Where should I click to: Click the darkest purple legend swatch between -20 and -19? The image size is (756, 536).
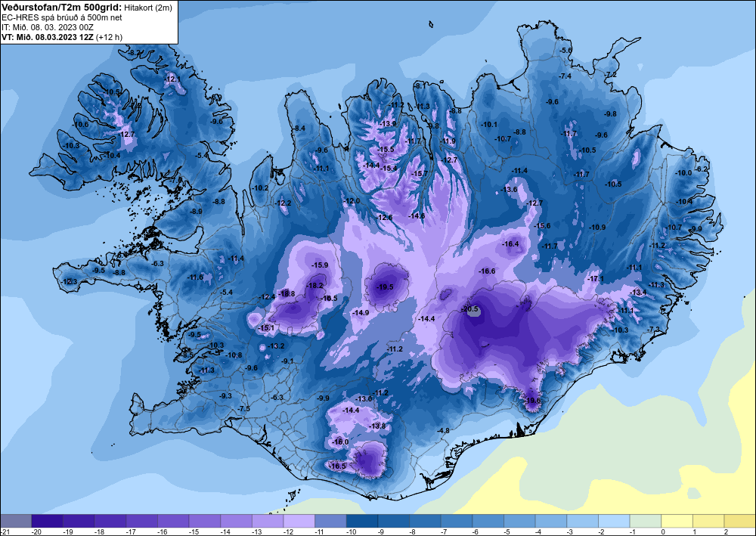[x=47, y=521]
